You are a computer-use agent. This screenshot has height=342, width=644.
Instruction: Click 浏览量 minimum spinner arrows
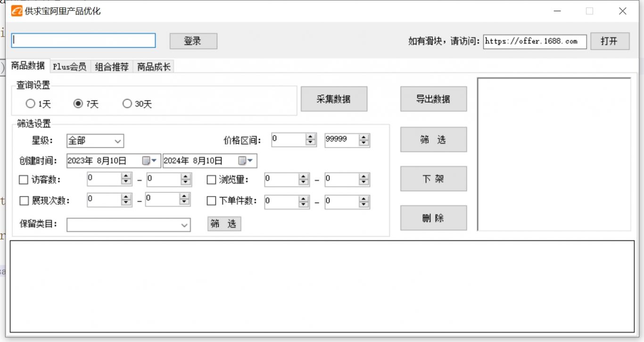point(304,179)
